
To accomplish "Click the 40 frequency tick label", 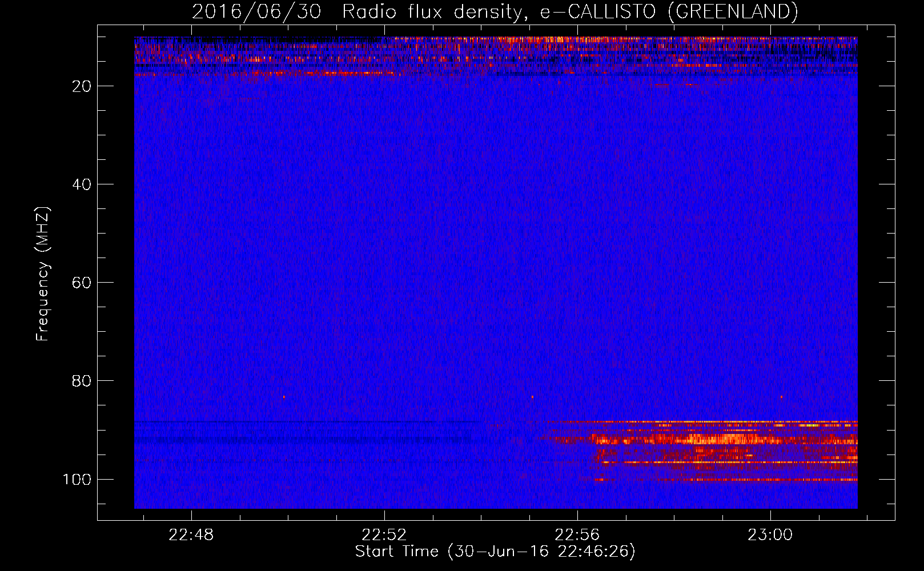I will (82, 184).
